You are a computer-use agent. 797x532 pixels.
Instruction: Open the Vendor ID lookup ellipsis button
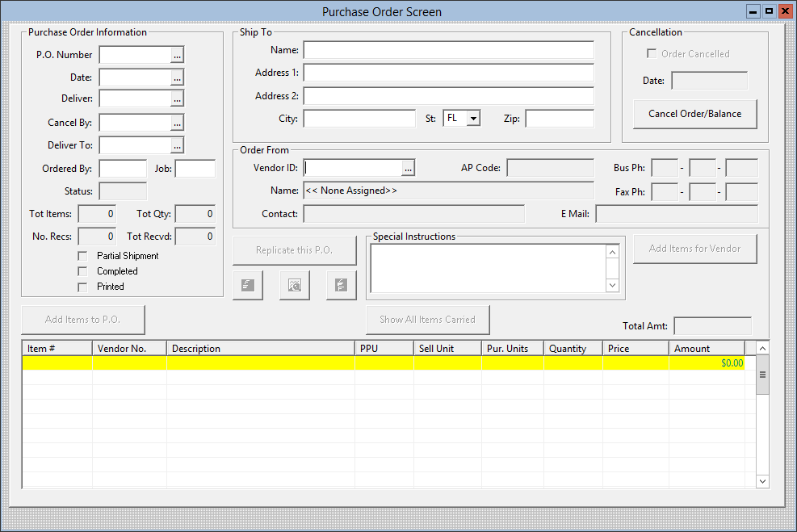coord(408,168)
